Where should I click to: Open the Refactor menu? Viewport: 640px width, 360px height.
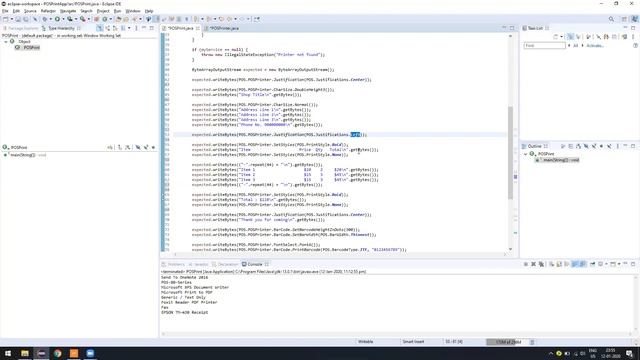48,11
